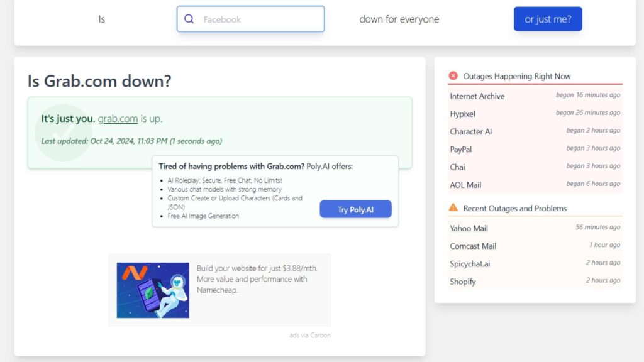
Task: Click the red outage error icon
Action: click(453, 76)
